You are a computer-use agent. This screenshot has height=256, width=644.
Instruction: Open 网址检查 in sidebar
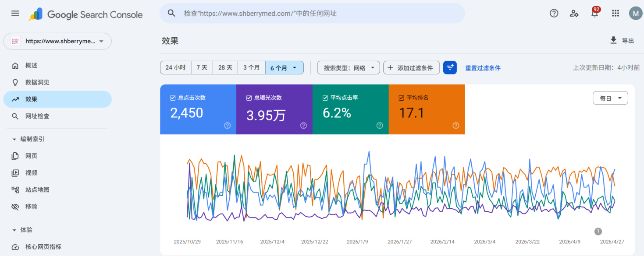pos(57,116)
